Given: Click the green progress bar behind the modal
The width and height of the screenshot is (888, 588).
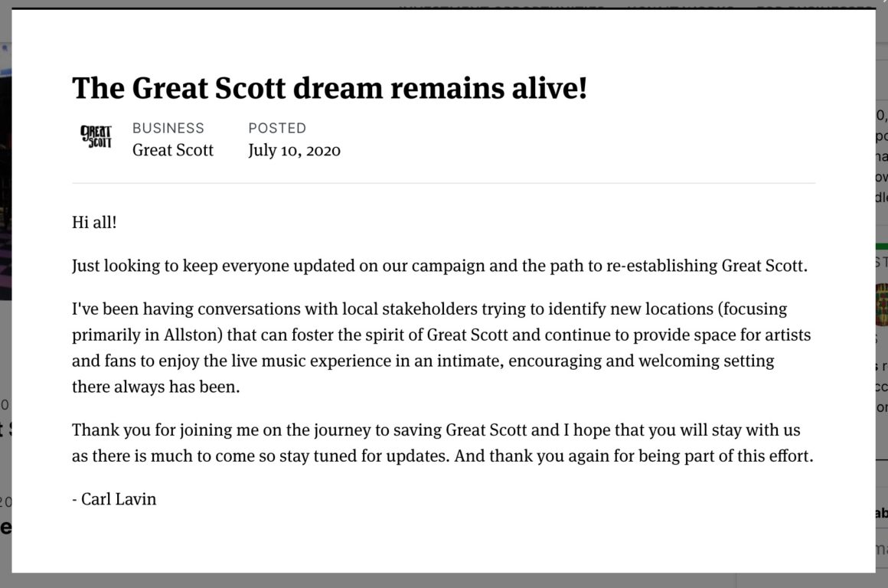Looking at the screenshot, I should tap(882, 247).
